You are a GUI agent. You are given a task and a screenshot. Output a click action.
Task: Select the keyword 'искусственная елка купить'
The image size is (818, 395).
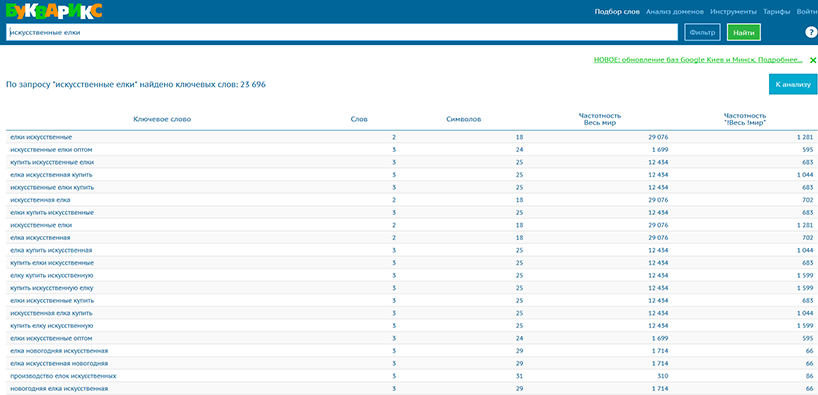pyautogui.click(x=51, y=313)
